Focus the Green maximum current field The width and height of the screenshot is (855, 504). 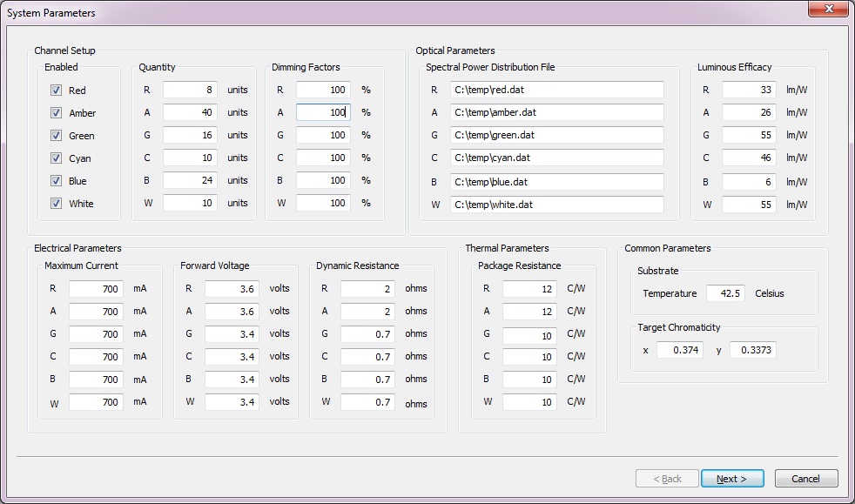click(96, 334)
